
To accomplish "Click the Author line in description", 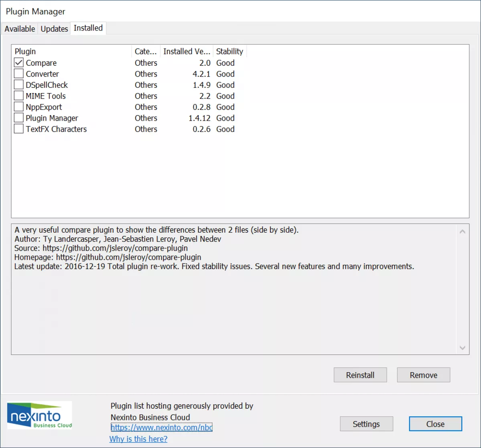I will 118,239.
